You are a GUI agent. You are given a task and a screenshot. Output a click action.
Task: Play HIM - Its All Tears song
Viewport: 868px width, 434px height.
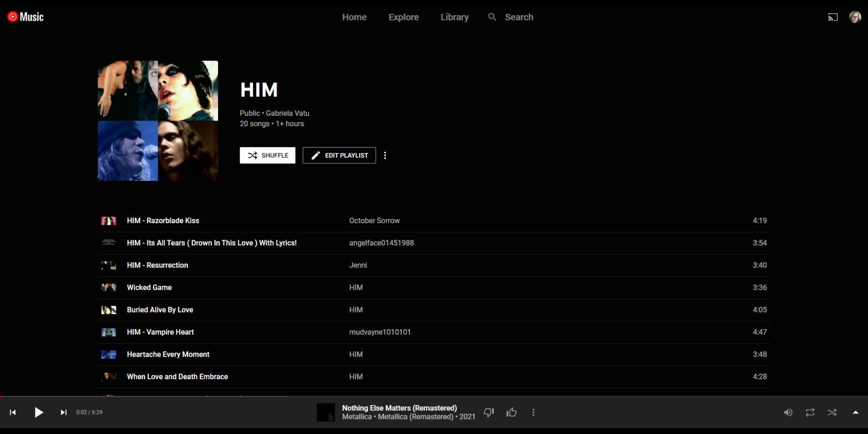(x=212, y=243)
